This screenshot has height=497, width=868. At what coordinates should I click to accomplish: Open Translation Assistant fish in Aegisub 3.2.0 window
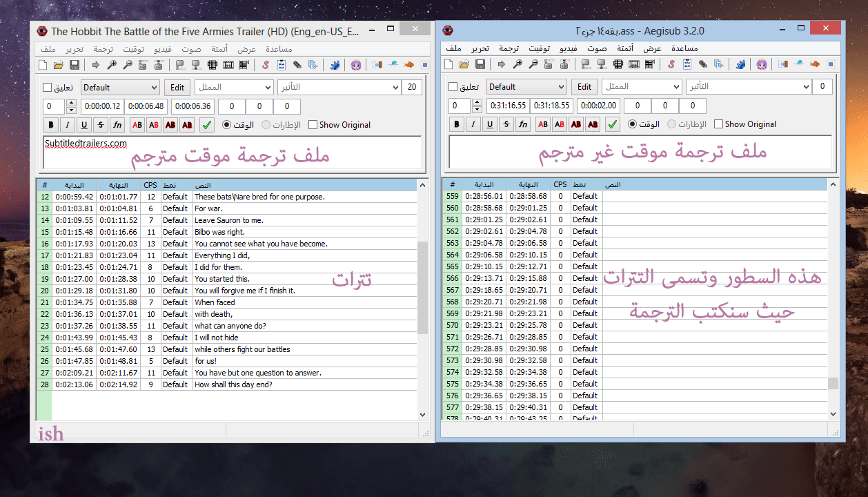(x=815, y=64)
